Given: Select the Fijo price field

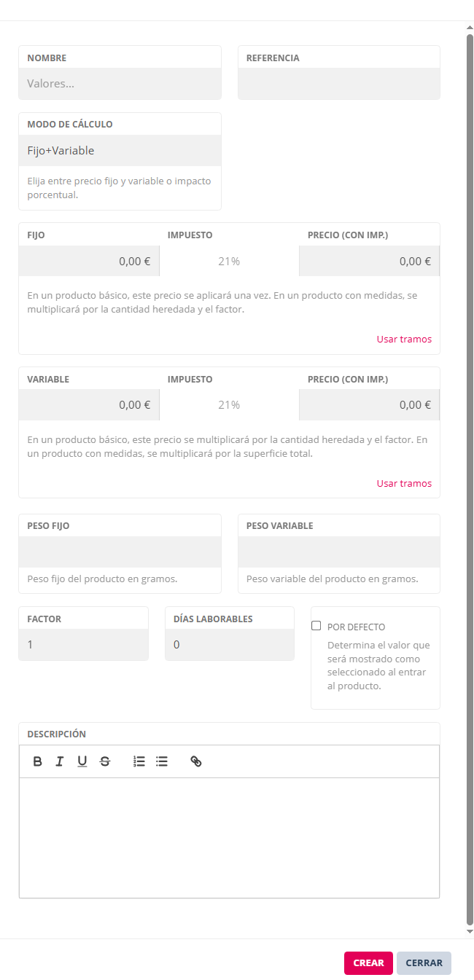Looking at the screenshot, I should pos(89,261).
